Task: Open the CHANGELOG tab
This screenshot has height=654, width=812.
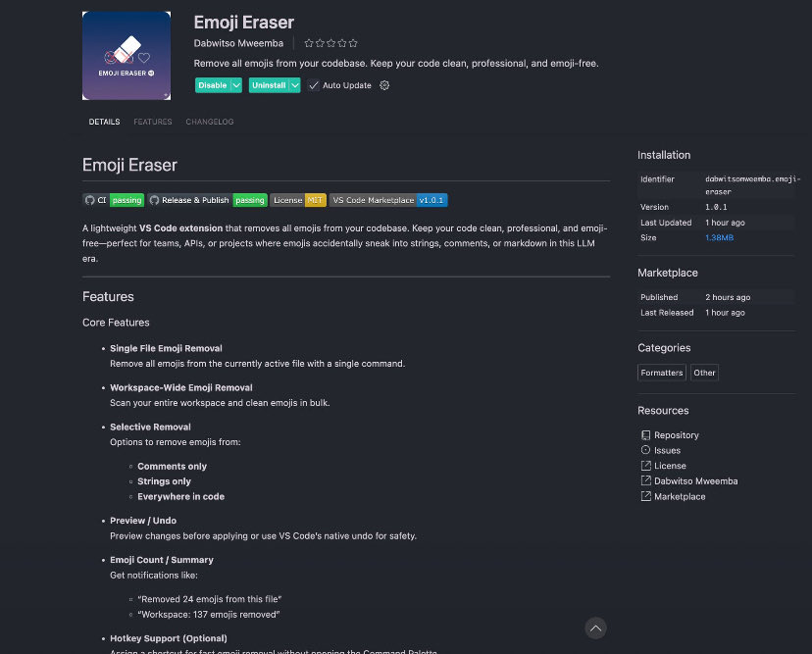Action: click(x=209, y=122)
